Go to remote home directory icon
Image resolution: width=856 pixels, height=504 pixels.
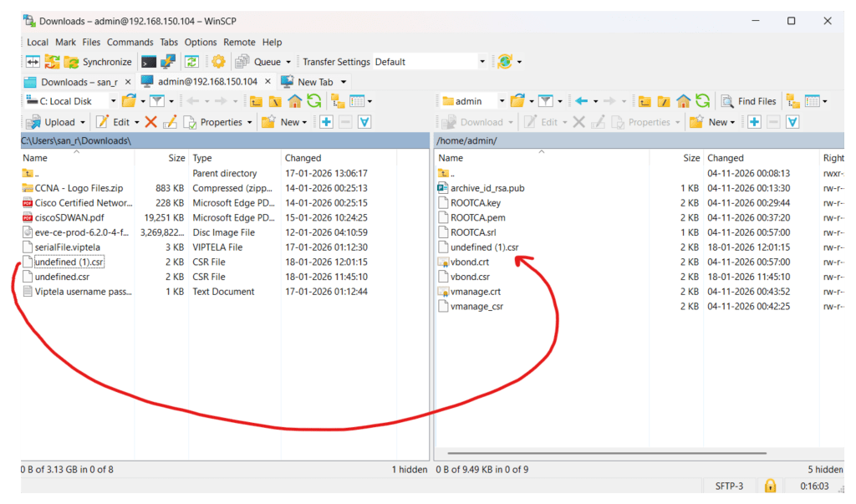pos(684,101)
